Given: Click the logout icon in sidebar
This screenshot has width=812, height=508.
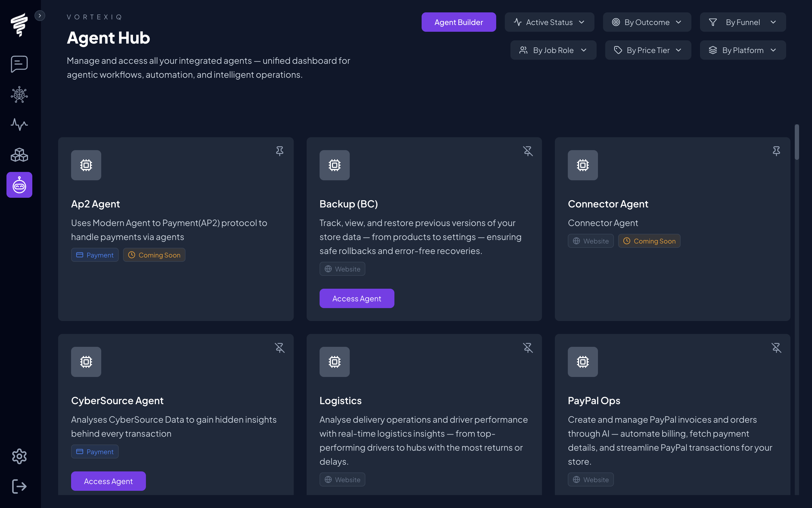Looking at the screenshot, I should pyautogui.click(x=19, y=486).
